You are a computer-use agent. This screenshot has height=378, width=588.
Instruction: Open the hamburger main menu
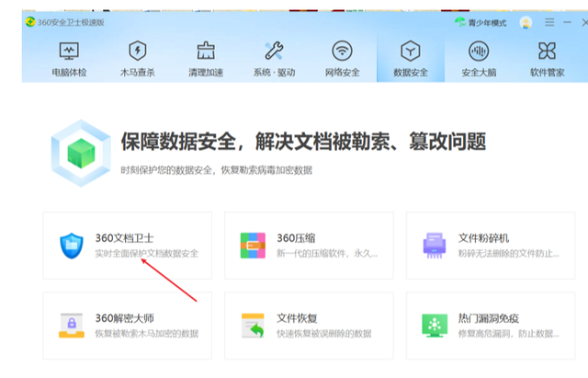tap(549, 22)
